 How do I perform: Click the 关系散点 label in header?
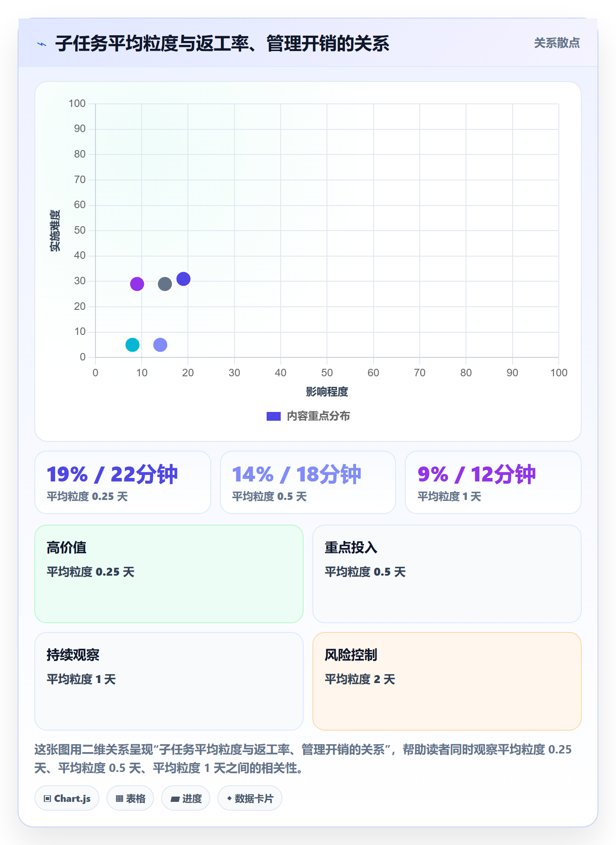[557, 43]
